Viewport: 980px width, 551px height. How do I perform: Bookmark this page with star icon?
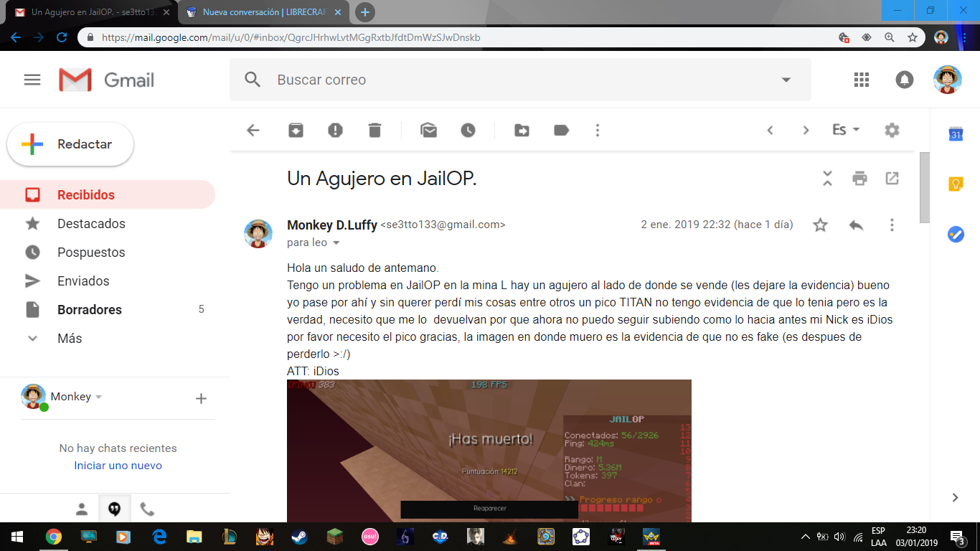point(913,37)
